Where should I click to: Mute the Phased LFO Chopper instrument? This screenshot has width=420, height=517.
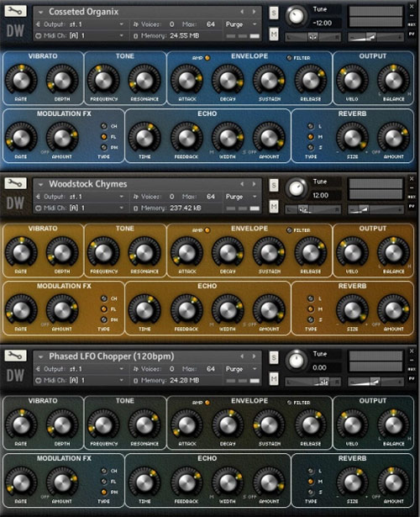coord(273,379)
